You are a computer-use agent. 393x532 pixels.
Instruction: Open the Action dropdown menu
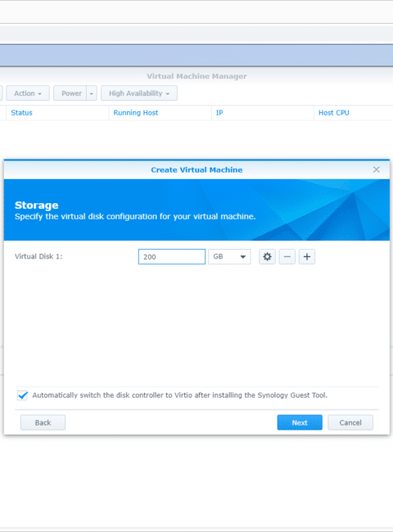click(x=28, y=93)
